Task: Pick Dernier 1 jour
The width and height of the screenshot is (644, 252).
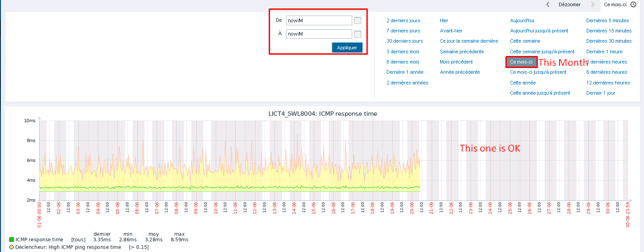Action: click(x=600, y=93)
